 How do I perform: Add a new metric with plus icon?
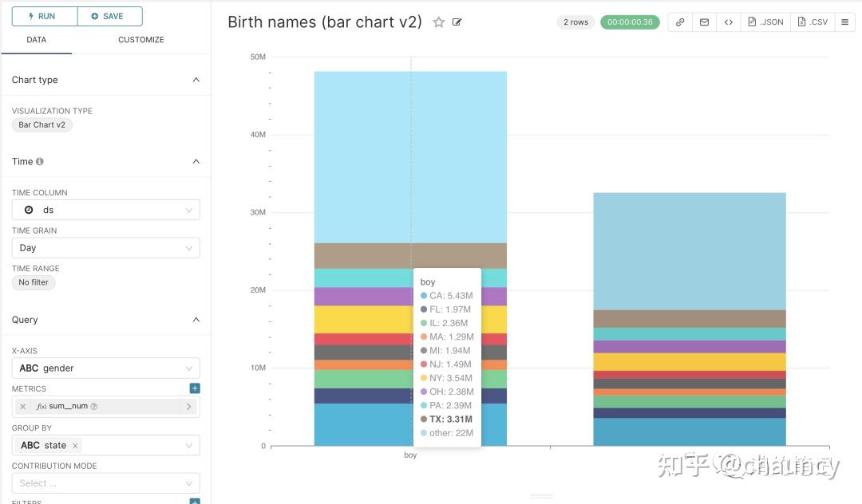195,388
